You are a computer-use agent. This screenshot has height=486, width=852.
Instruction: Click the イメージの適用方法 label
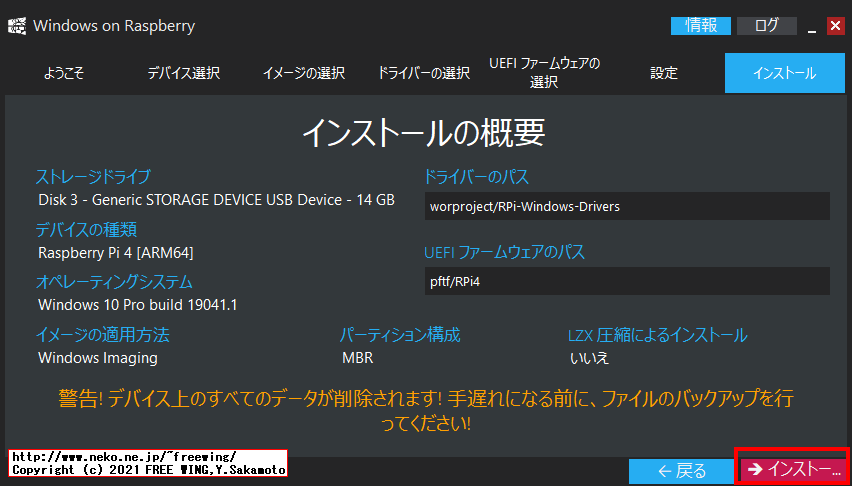pos(102,335)
